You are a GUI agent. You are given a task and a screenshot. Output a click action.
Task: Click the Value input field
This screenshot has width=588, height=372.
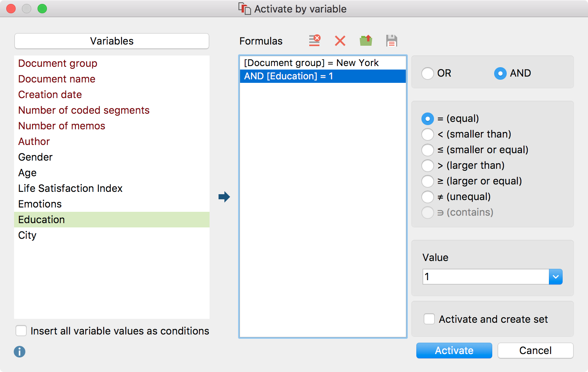pyautogui.click(x=486, y=277)
